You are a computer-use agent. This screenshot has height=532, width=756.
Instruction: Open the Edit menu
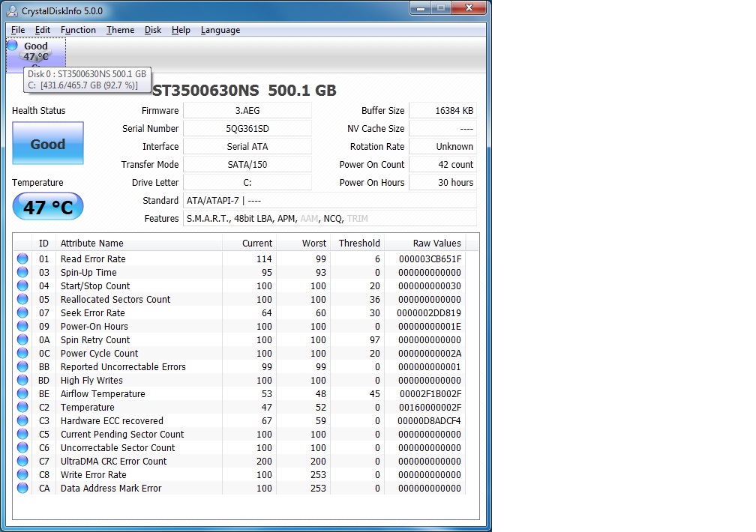43,30
